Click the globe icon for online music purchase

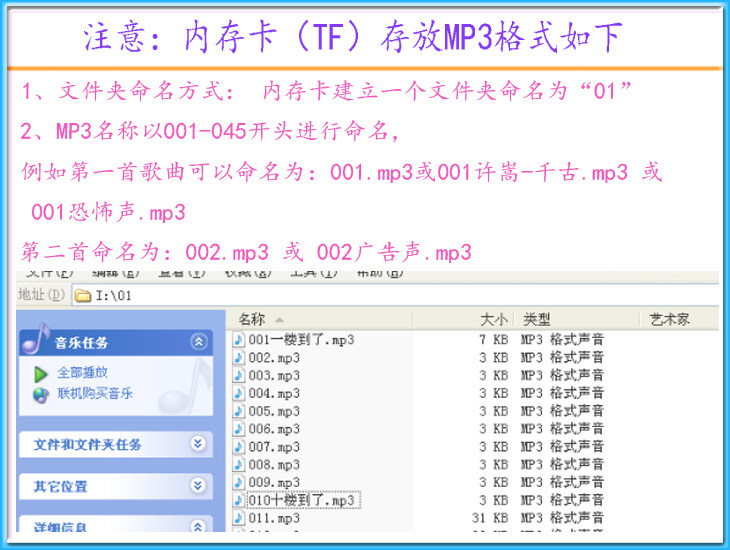coord(41,395)
